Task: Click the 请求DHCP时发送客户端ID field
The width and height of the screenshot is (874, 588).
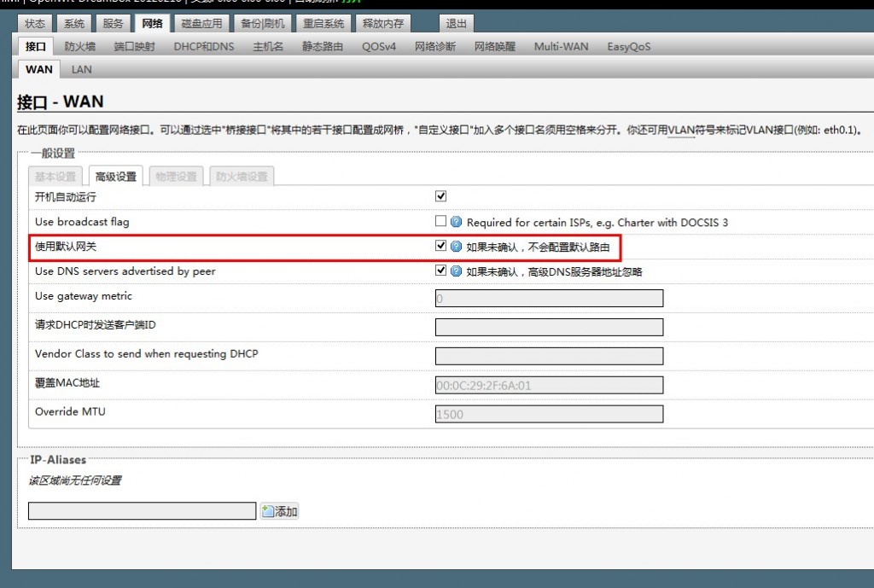Action: point(549,327)
